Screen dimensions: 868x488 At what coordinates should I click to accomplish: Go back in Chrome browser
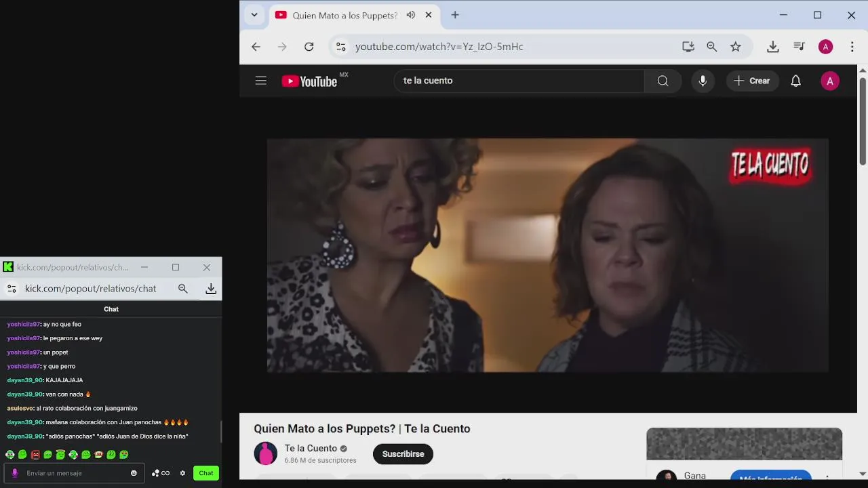[256, 47]
